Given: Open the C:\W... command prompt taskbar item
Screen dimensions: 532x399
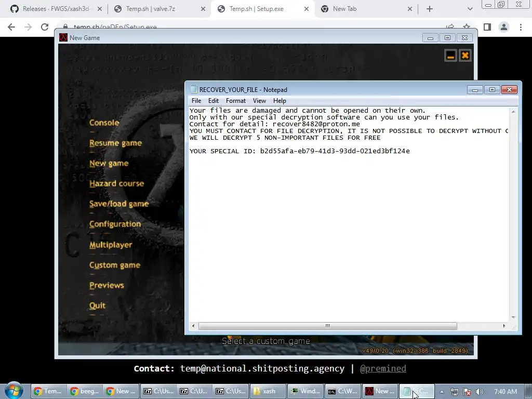Looking at the screenshot, I should point(343,391).
